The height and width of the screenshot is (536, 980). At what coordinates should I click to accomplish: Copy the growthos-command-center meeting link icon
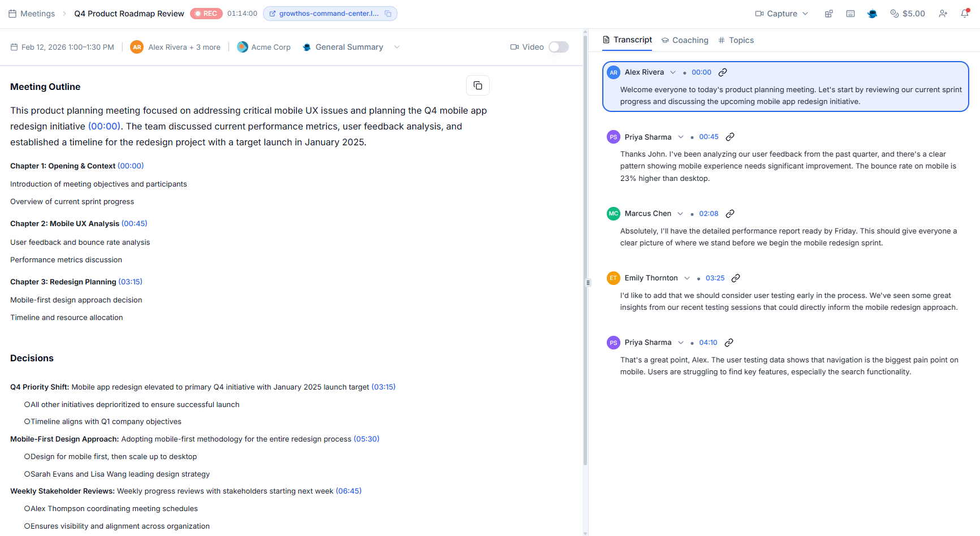[387, 13]
